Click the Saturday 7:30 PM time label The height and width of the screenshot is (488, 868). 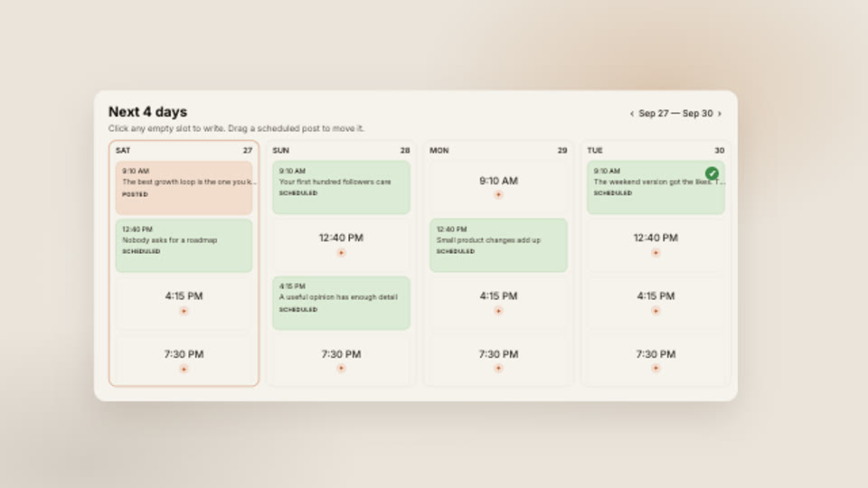point(184,354)
